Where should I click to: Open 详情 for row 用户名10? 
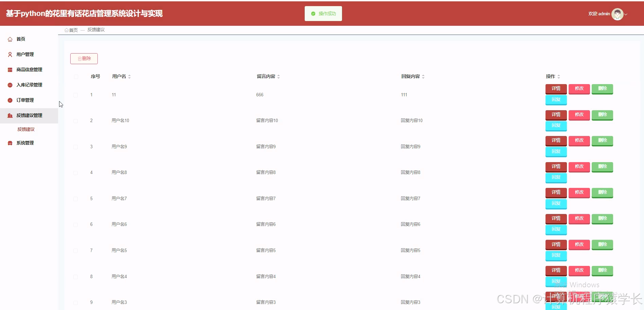point(556,115)
